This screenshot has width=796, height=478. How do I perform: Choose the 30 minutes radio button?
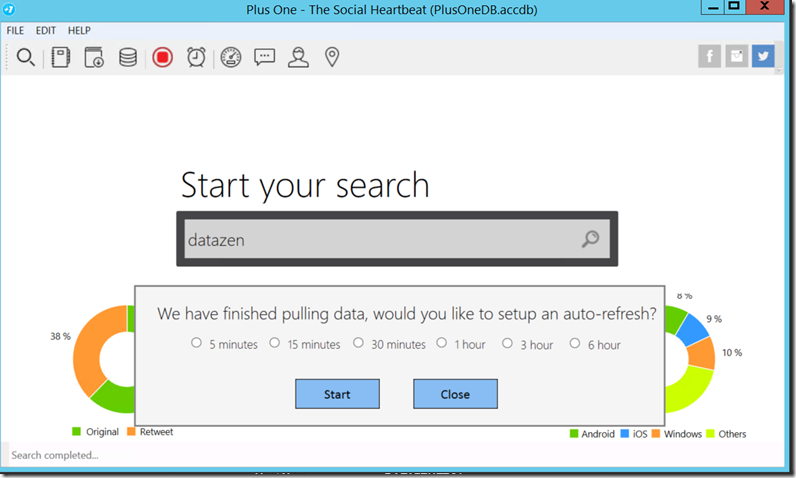(359, 343)
